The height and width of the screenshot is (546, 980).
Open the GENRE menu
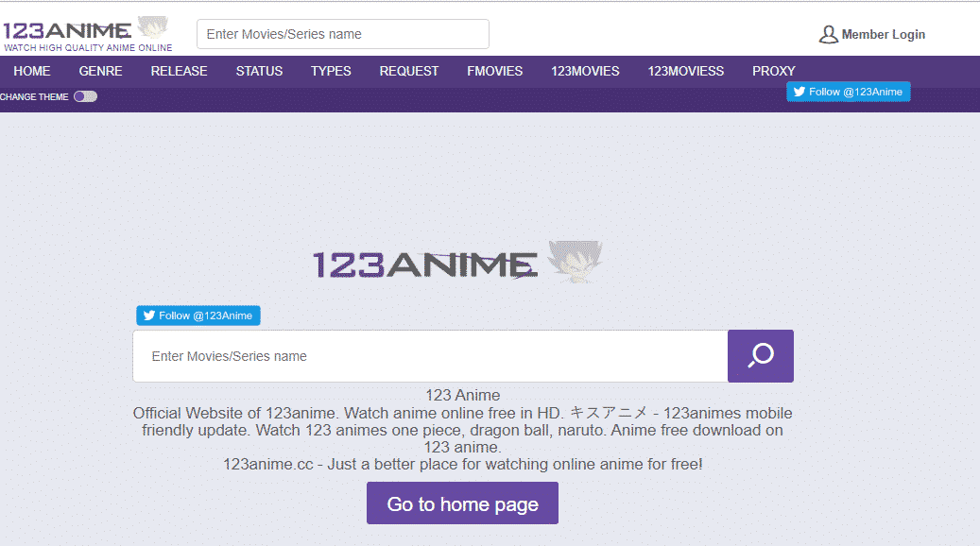tap(100, 71)
